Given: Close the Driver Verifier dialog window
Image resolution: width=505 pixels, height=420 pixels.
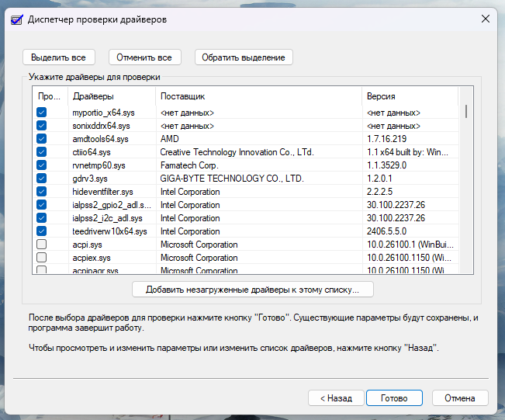Looking at the screenshot, I should pos(486,19).
